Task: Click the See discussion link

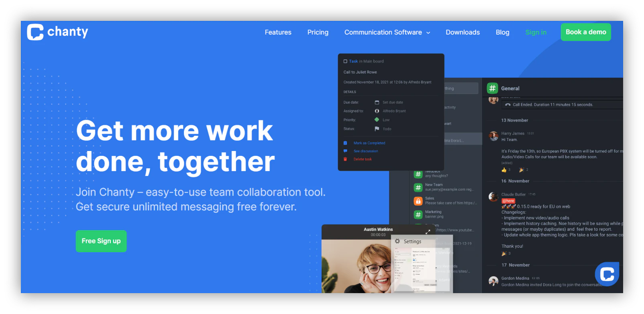Action: pyautogui.click(x=366, y=151)
